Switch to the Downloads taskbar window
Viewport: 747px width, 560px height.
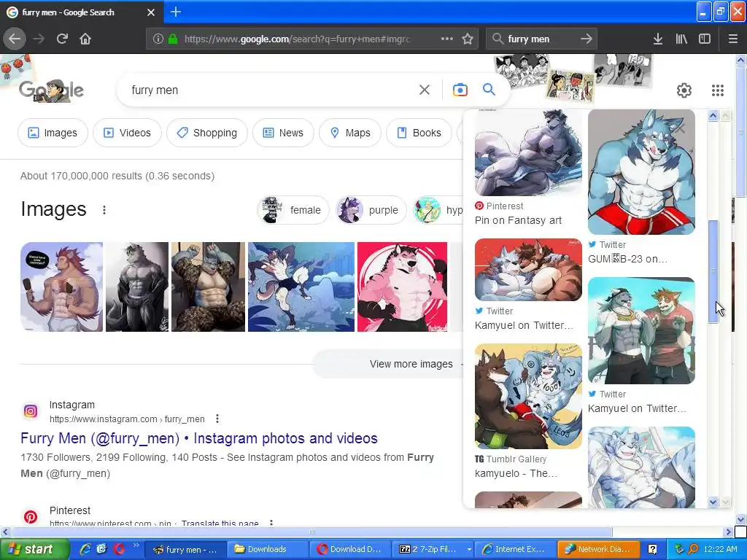(267, 549)
